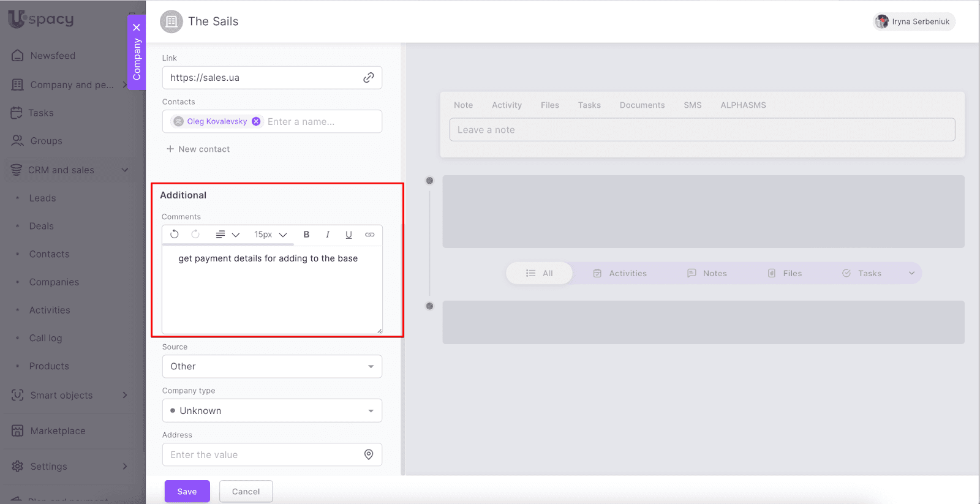Remove Oleg Kovalevsky contact chip
The width and height of the screenshot is (980, 504).
click(256, 121)
